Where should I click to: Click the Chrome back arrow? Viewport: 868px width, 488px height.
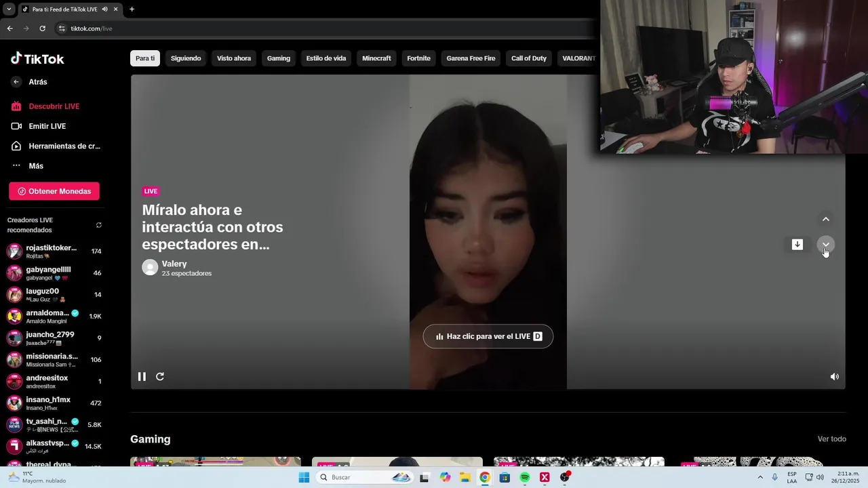pos(9,28)
